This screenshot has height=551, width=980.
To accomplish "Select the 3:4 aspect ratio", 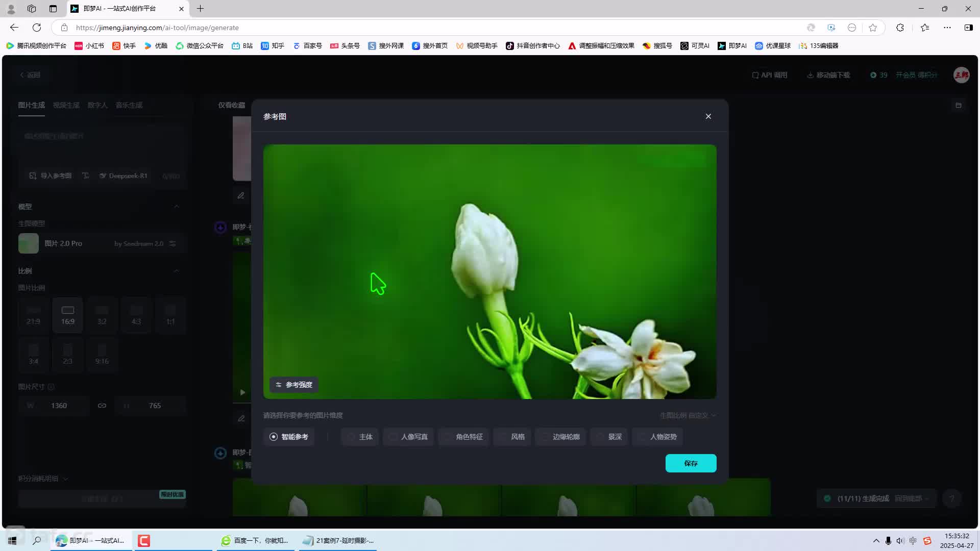I will pos(33,355).
